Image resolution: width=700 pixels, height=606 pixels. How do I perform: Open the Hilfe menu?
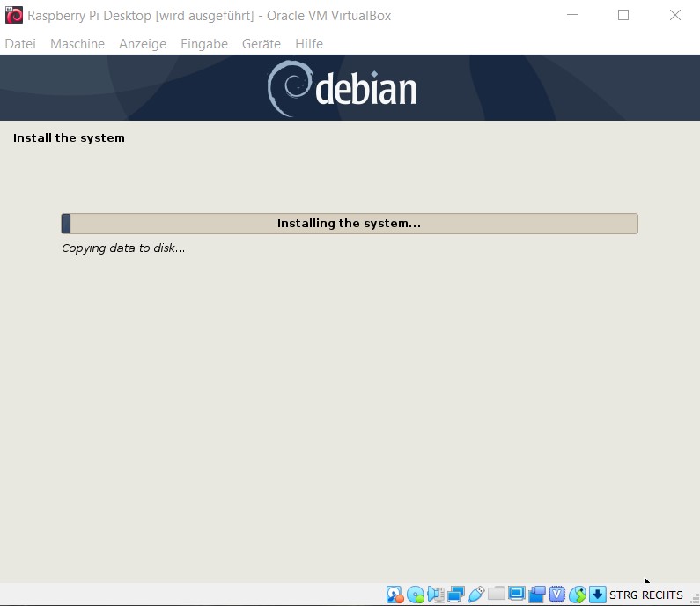coord(309,44)
